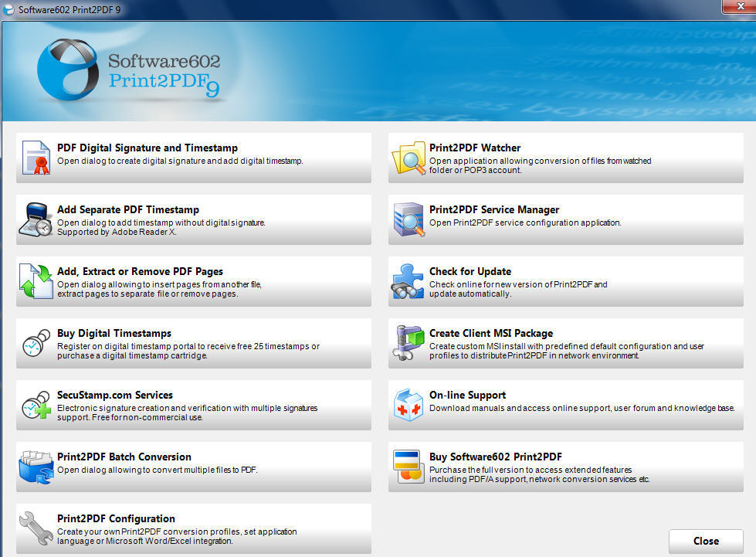Click the On-line Support first aid icon
Viewport: 756px width, 557px height.
tap(409, 405)
